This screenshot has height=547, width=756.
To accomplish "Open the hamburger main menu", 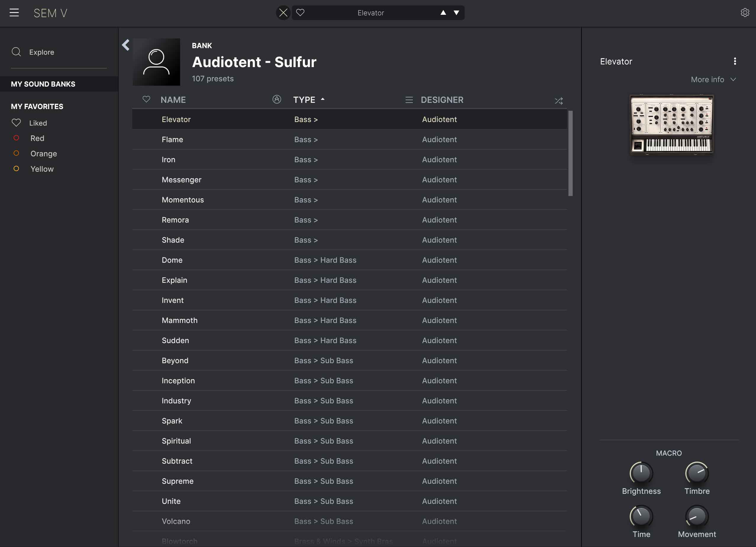I will pos(14,13).
